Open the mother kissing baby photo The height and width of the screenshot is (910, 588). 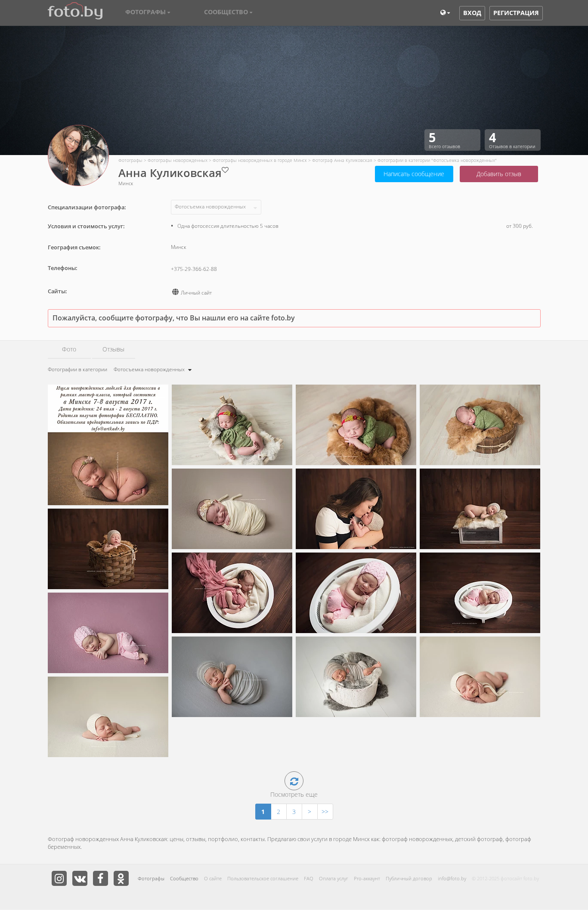point(356,509)
